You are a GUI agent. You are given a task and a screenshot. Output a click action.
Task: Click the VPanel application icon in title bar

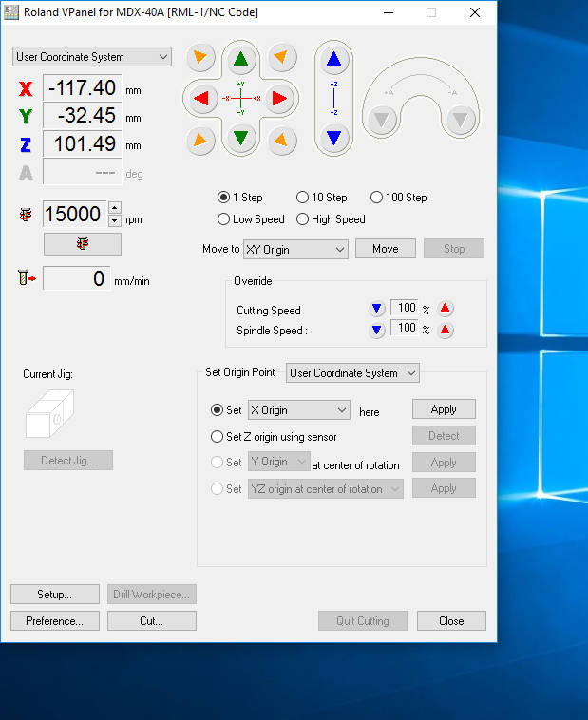pyautogui.click(x=11, y=12)
